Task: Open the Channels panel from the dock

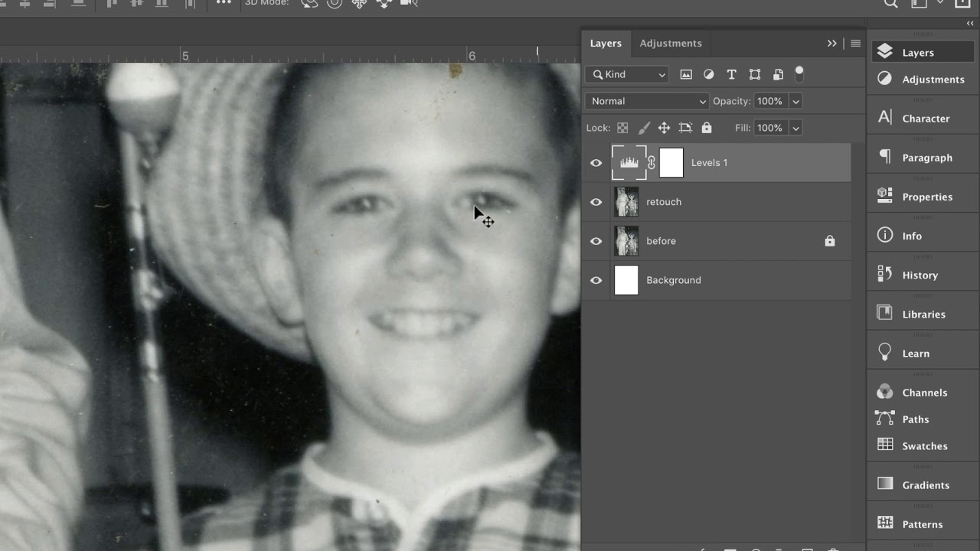Action: 923,392
